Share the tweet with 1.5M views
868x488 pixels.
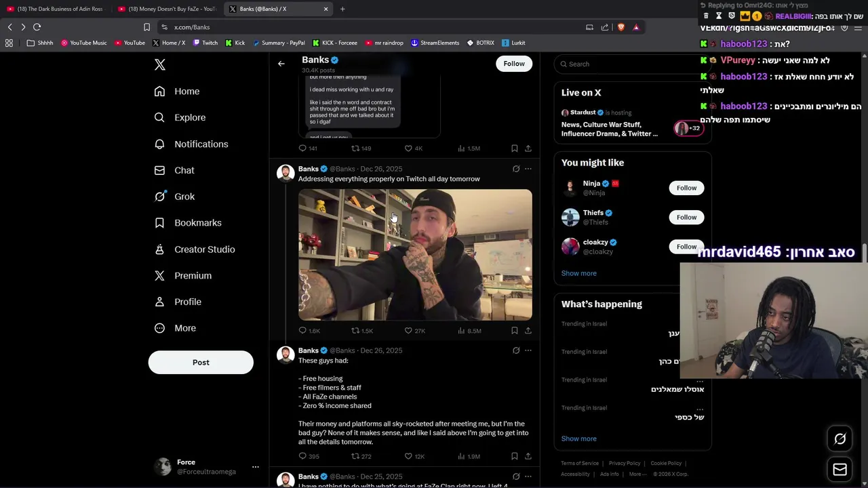pos(528,148)
